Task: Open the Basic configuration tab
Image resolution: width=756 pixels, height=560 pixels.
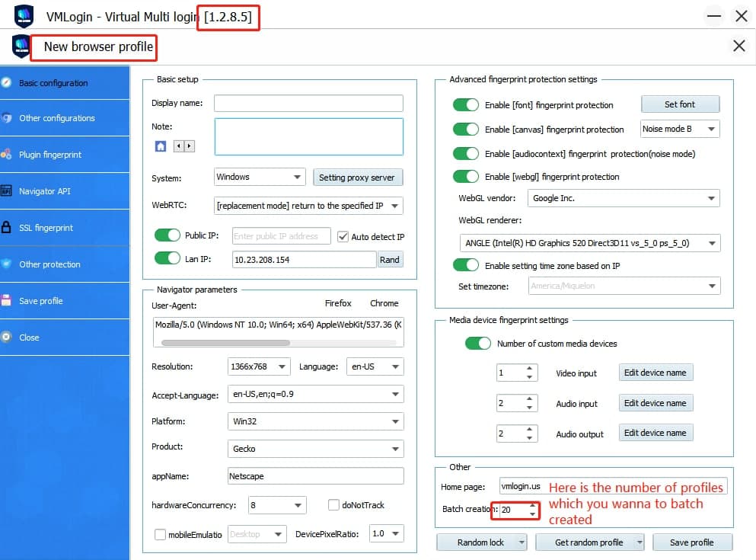Action: pyautogui.click(x=53, y=83)
